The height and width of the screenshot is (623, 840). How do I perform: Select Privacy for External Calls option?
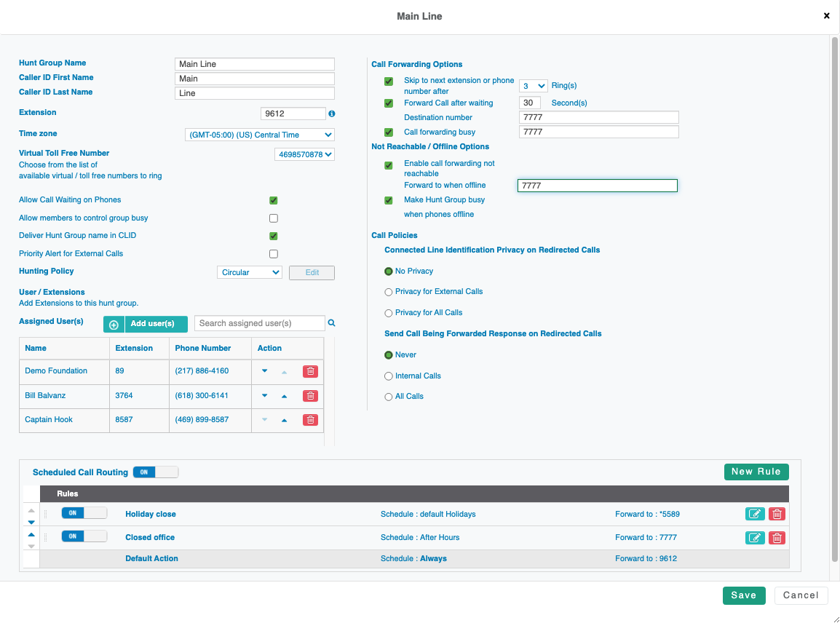tap(389, 292)
